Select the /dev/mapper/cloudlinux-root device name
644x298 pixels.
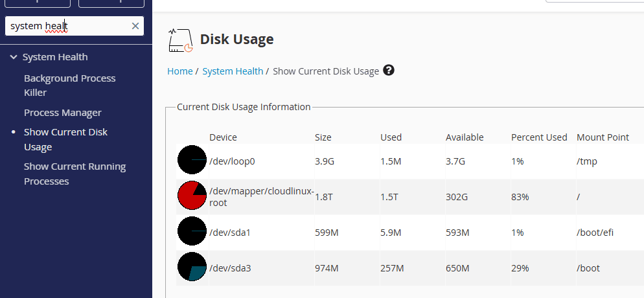[261, 197]
